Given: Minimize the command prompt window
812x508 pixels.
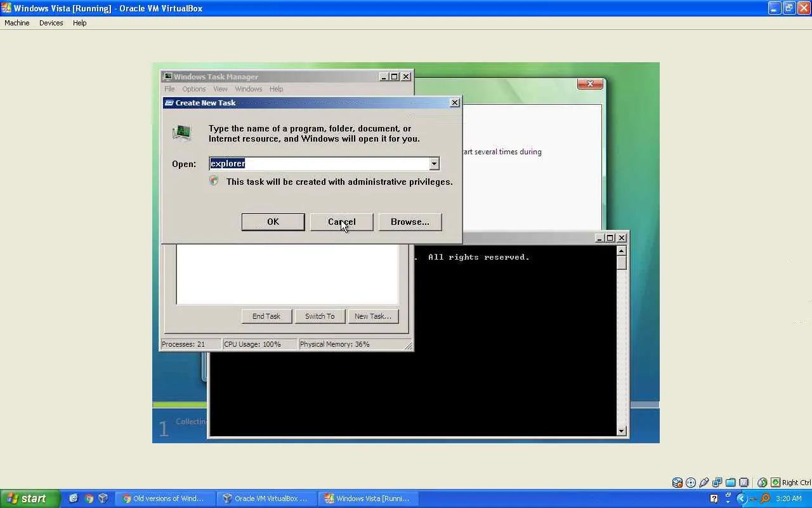Looking at the screenshot, I should click(599, 237).
